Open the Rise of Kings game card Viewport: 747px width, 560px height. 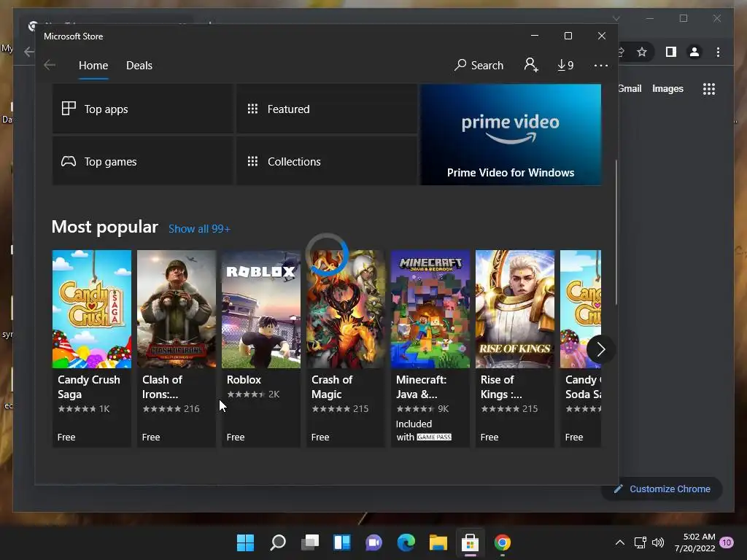pyautogui.click(x=515, y=348)
